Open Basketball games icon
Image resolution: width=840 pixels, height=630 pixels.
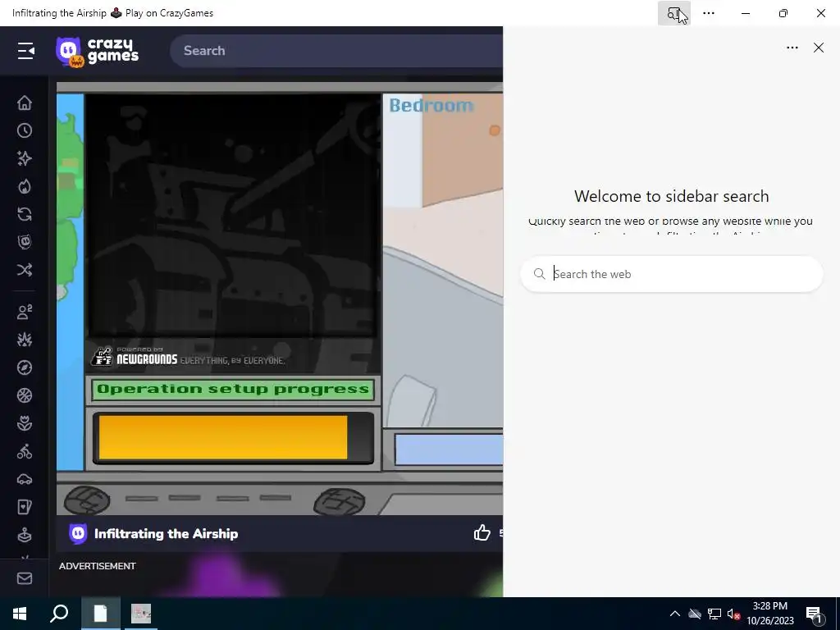[x=24, y=395]
